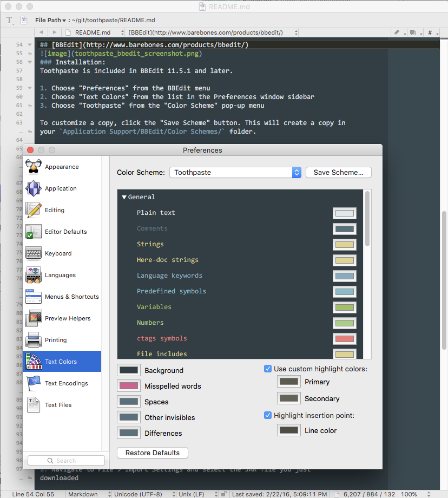Change the Comments color swatch
This screenshot has height=498, width=448.
(345, 229)
